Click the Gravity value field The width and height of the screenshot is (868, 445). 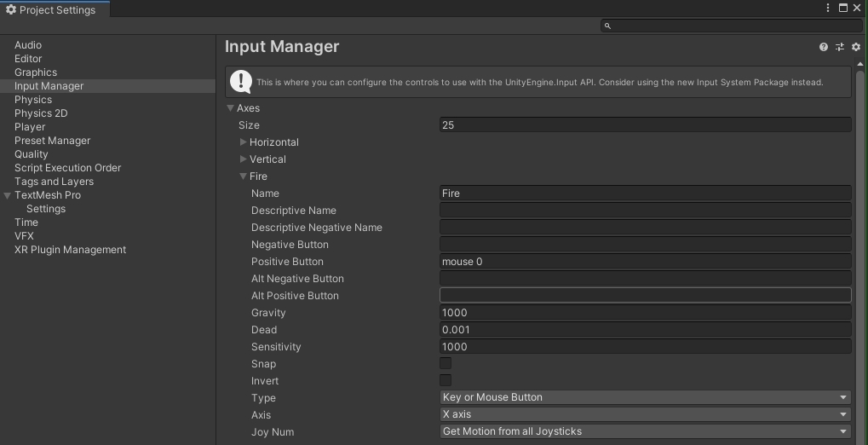(x=646, y=313)
